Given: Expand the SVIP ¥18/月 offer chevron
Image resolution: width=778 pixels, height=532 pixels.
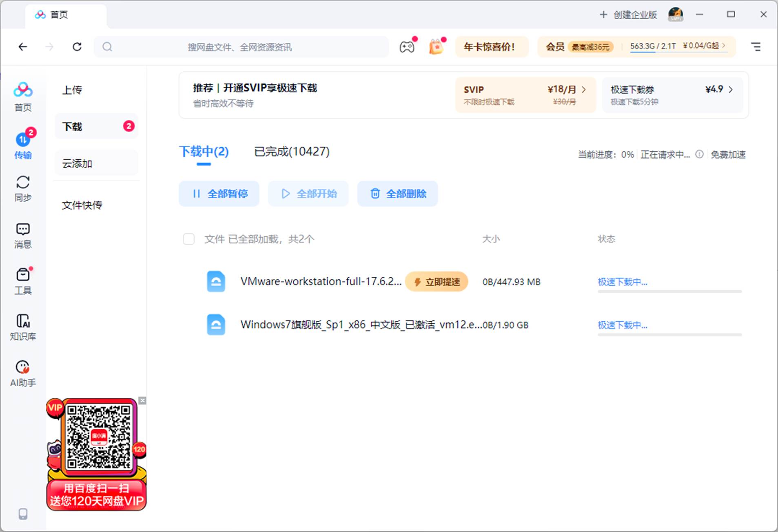Looking at the screenshot, I should click(x=584, y=89).
